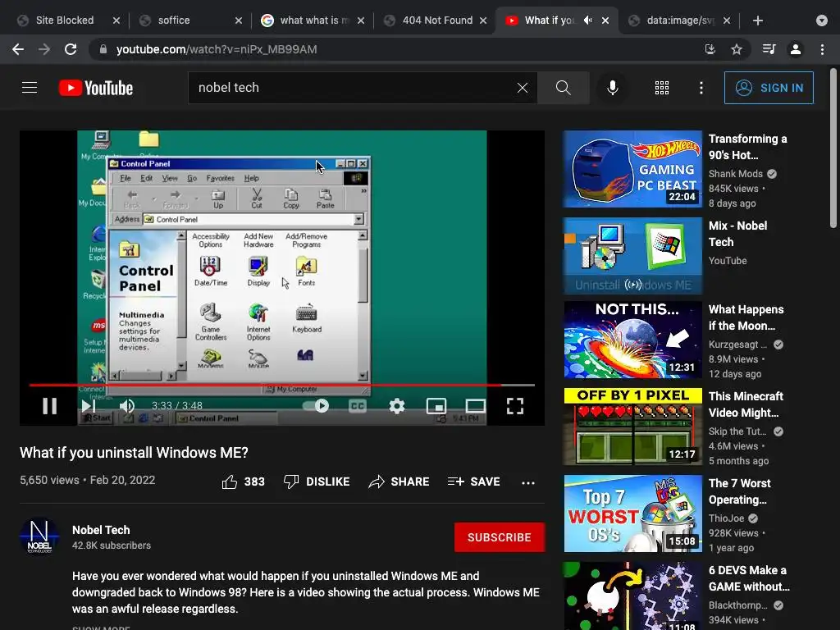
Task: Share the video via SHARE button
Action: (x=399, y=482)
